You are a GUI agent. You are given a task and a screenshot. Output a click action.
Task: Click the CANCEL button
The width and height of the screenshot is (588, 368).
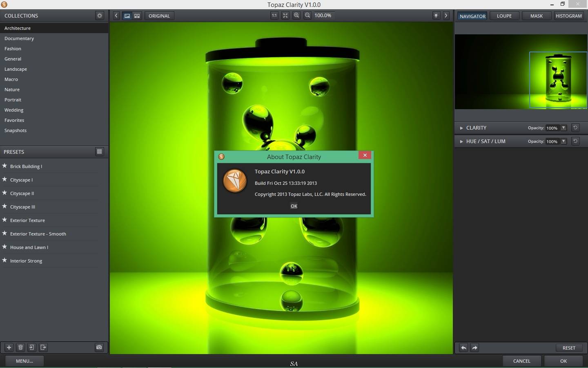coord(522,361)
